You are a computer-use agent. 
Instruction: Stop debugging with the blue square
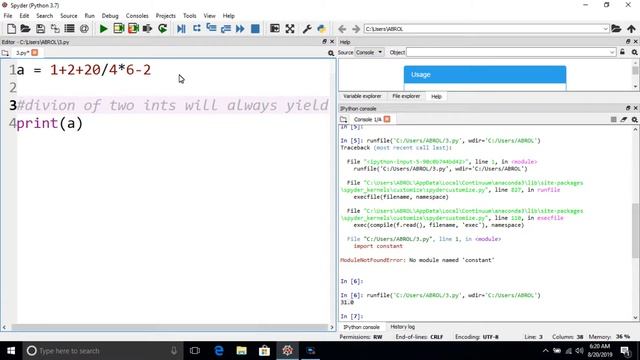[255, 29]
